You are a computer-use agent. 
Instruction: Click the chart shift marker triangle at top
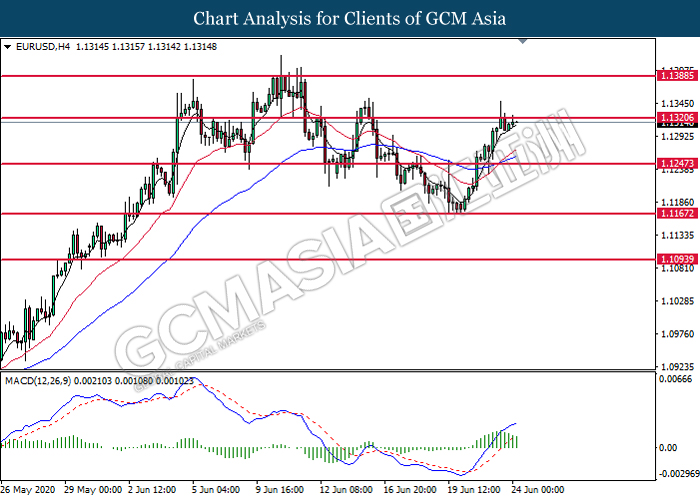tap(523, 42)
